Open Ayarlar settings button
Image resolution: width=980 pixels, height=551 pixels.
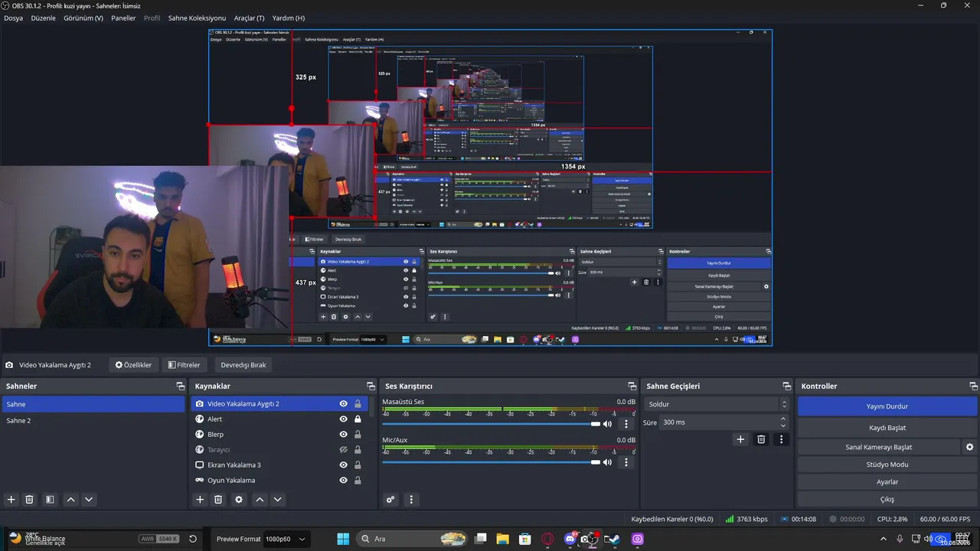pyautogui.click(x=887, y=482)
